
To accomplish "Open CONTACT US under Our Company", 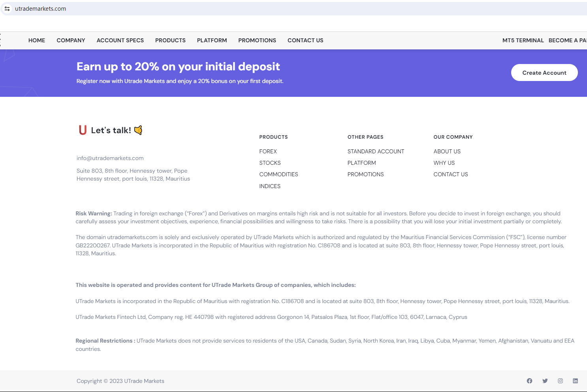I will pyautogui.click(x=451, y=174).
